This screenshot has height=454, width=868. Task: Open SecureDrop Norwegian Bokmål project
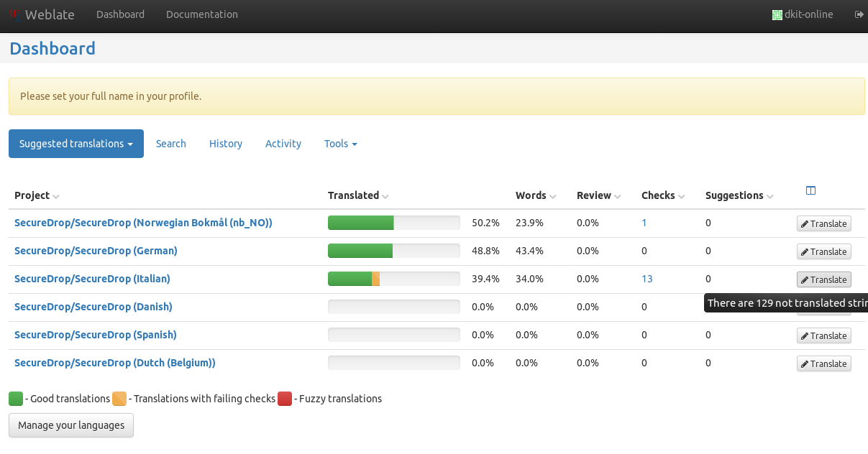pos(144,223)
